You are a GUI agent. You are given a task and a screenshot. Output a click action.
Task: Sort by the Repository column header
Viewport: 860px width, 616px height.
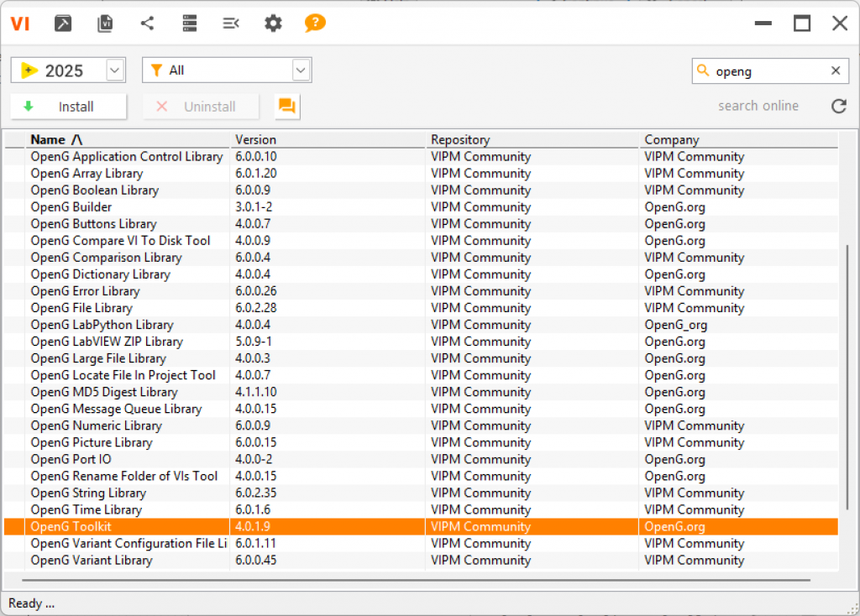pos(532,140)
